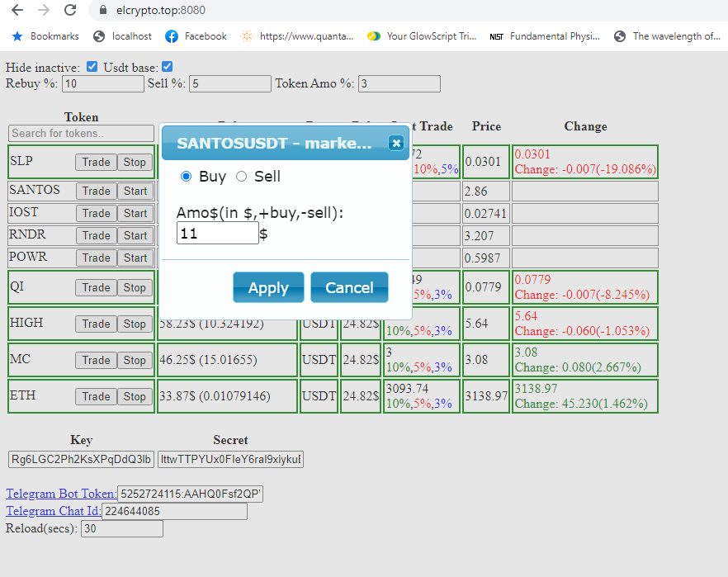Stop the HIGH token bot
Screen dimensions: 728x577
[x=135, y=324]
